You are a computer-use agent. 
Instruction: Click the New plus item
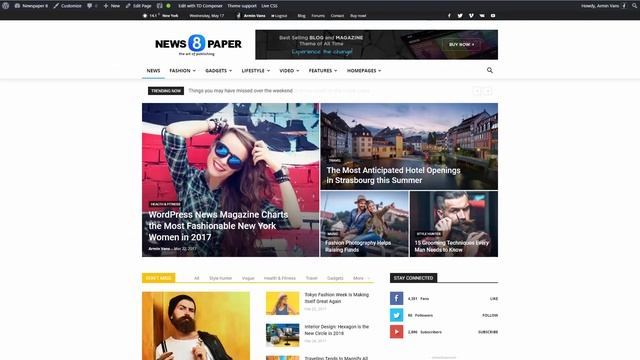[111, 6]
